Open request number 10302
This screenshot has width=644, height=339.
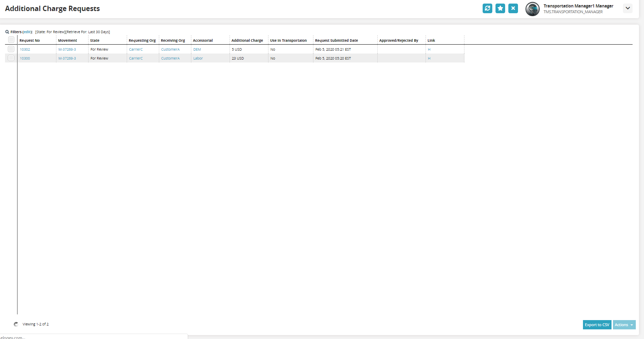click(25, 49)
